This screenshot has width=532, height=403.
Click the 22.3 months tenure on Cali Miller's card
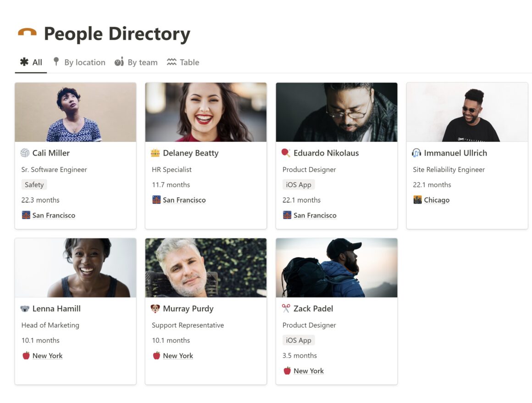point(40,200)
